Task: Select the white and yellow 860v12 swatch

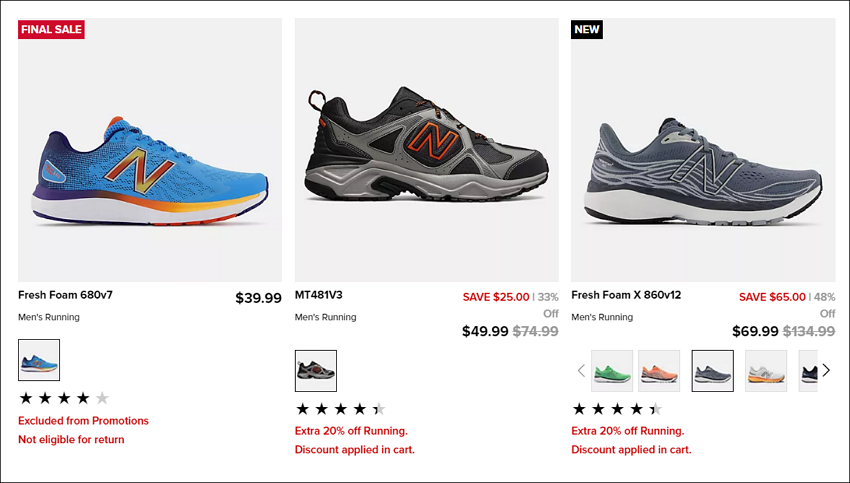Action: [765, 371]
